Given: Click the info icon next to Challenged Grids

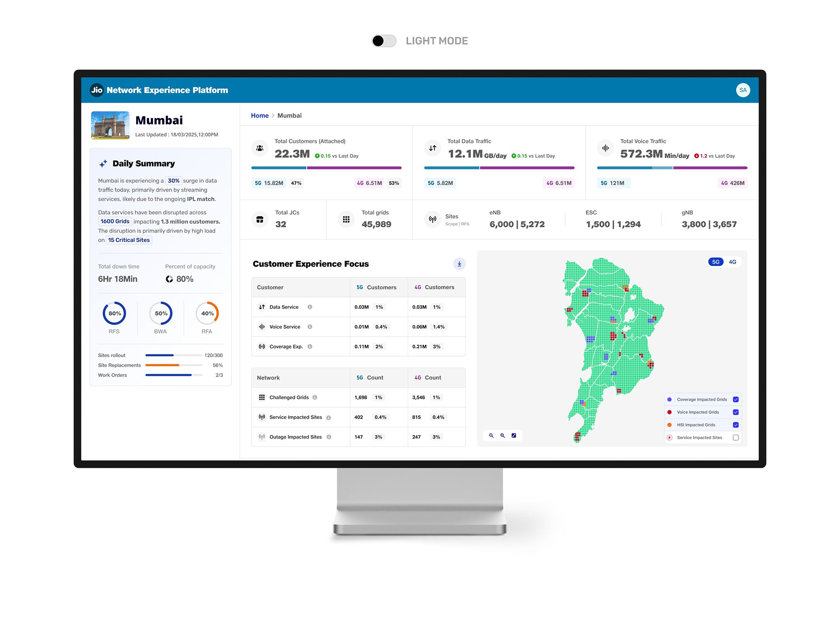Looking at the screenshot, I should [315, 397].
